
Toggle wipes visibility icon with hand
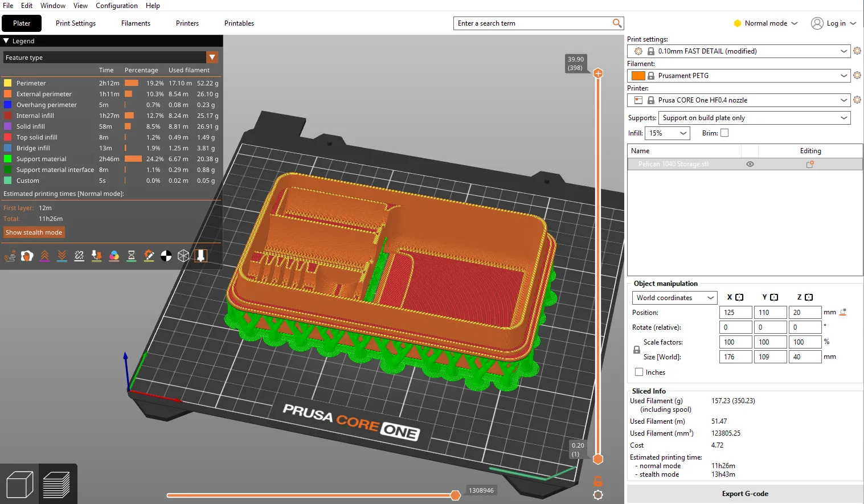point(27,256)
